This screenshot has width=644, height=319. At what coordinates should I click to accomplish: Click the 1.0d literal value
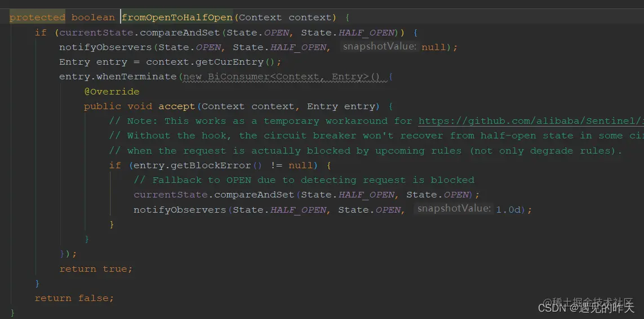click(x=508, y=210)
